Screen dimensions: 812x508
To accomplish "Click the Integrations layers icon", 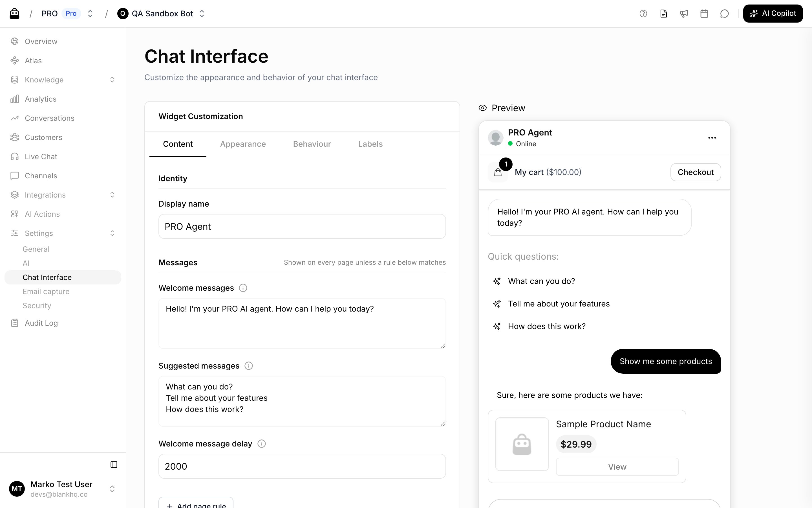I will [x=14, y=195].
